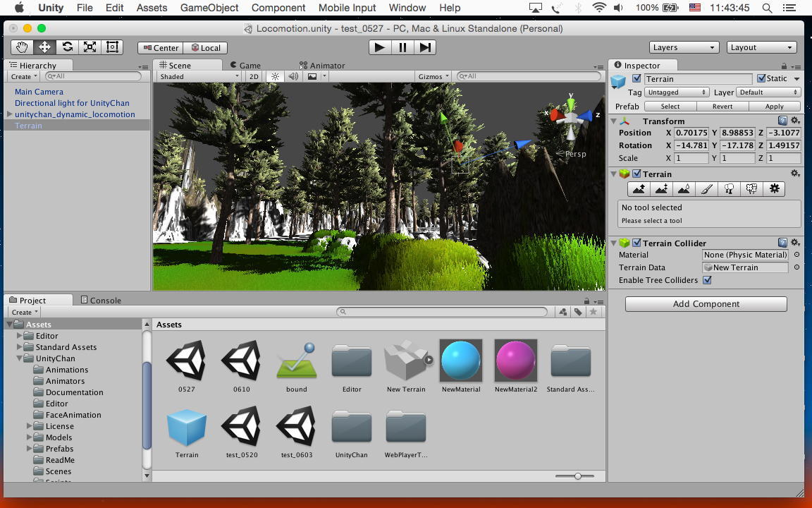Toggle the Local handle rotation button

(x=205, y=48)
